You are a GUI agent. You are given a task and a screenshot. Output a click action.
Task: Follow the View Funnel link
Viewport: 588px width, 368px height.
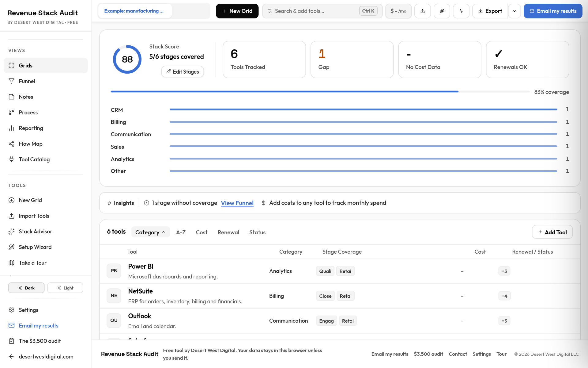237,203
